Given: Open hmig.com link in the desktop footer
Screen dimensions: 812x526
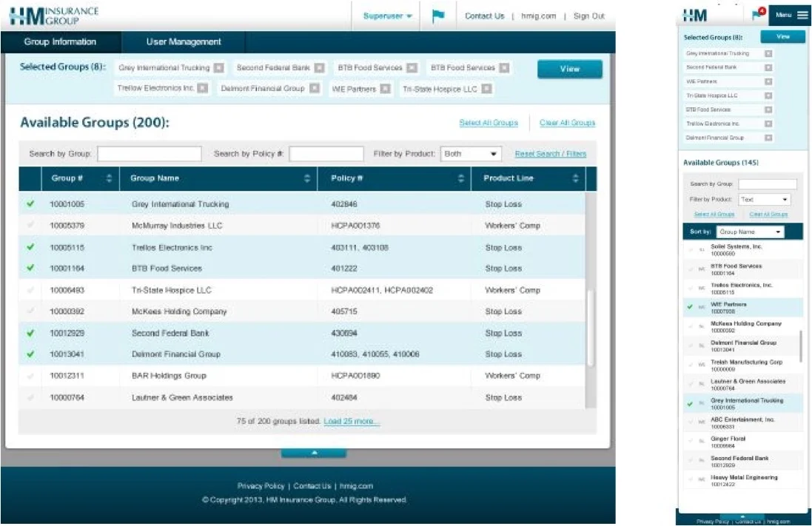Looking at the screenshot, I should (x=356, y=486).
